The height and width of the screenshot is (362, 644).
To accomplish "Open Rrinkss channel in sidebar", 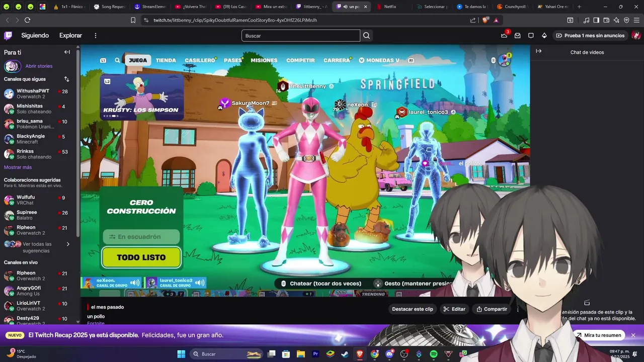I will pos(38,154).
